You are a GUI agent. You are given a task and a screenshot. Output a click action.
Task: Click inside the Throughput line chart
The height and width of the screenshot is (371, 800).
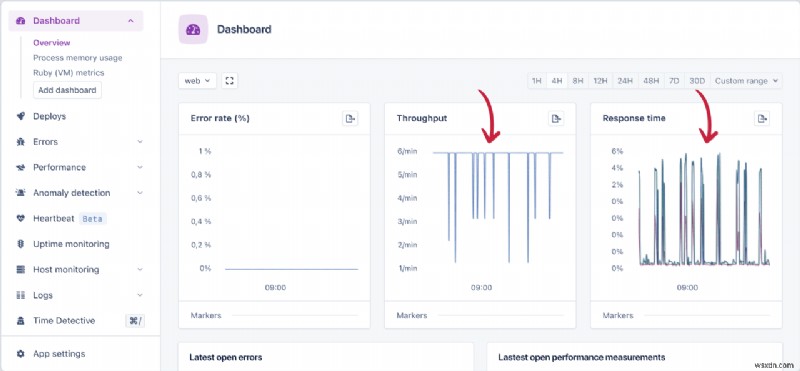pyautogui.click(x=497, y=207)
